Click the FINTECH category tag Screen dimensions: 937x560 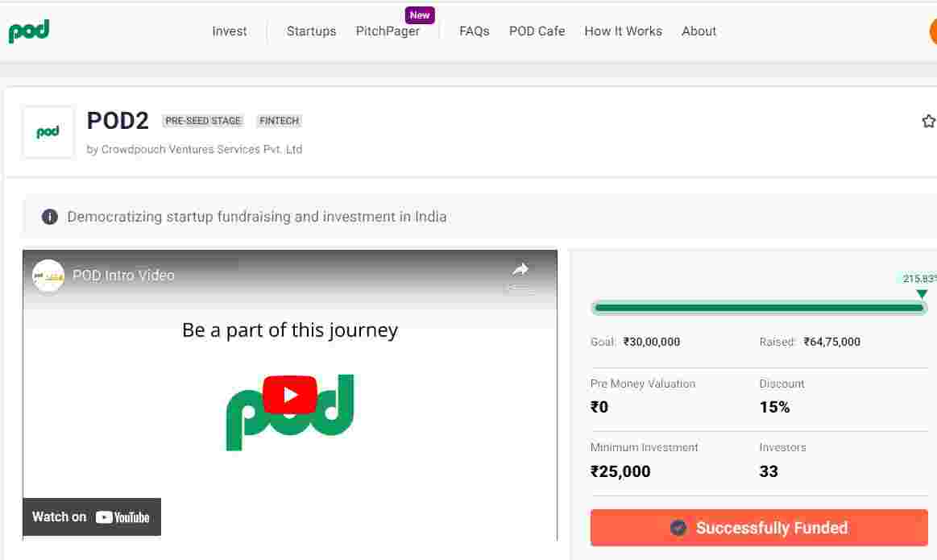(x=279, y=121)
